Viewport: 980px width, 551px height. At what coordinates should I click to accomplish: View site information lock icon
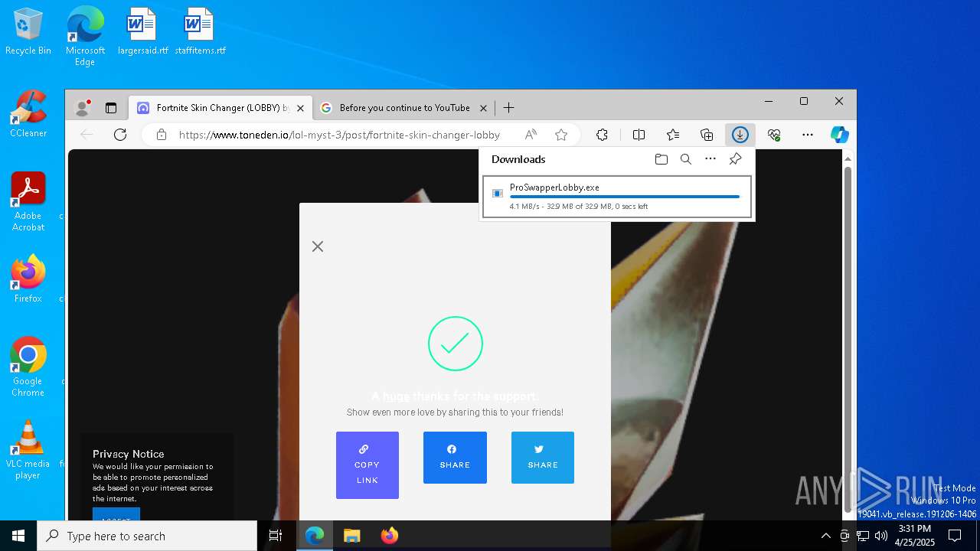[x=162, y=135]
